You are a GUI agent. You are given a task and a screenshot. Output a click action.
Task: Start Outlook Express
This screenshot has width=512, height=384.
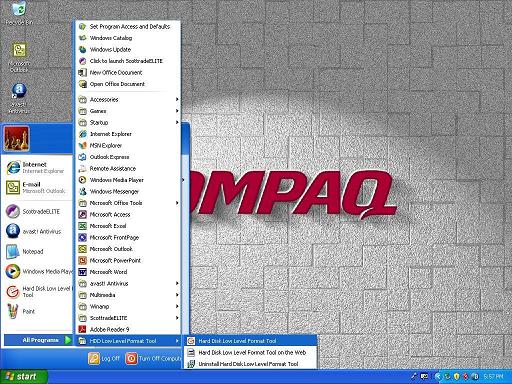tap(128, 157)
